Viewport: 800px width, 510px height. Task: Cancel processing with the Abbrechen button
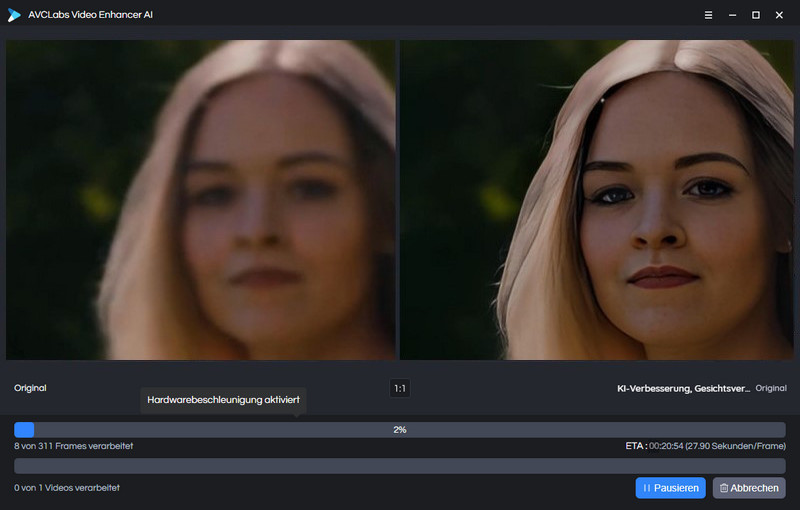pyautogui.click(x=749, y=488)
